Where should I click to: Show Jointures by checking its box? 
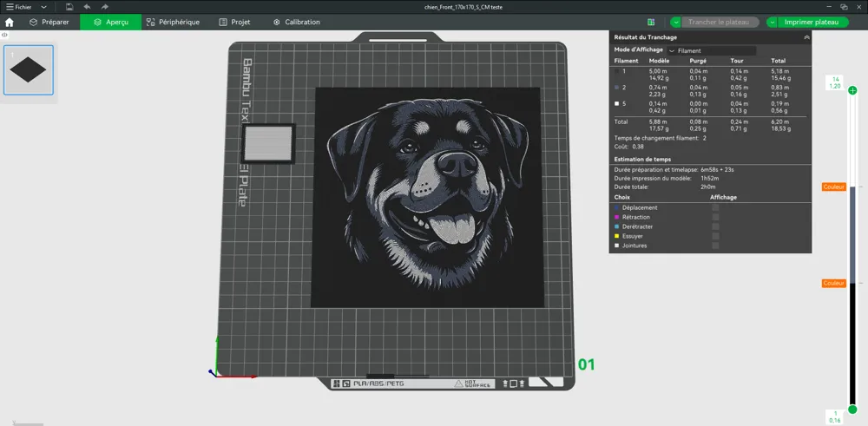(x=715, y=246)
